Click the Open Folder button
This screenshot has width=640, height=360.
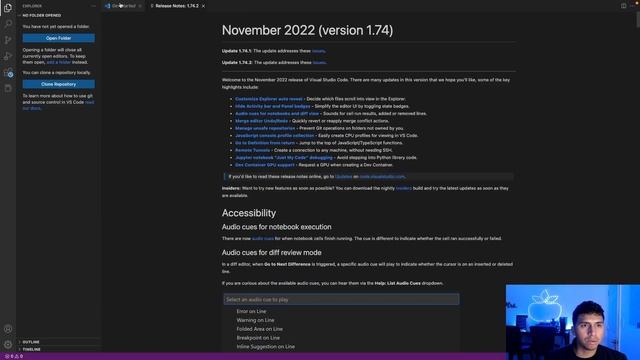click(x=58, y=38)
